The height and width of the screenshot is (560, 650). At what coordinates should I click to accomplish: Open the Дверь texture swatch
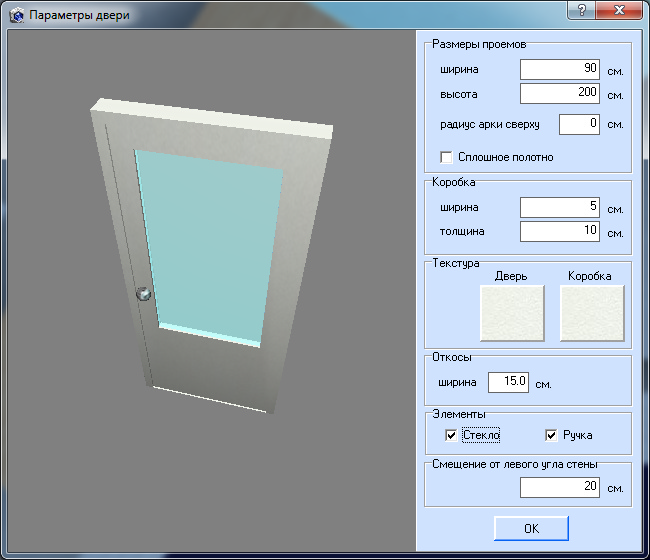(513, 314)
